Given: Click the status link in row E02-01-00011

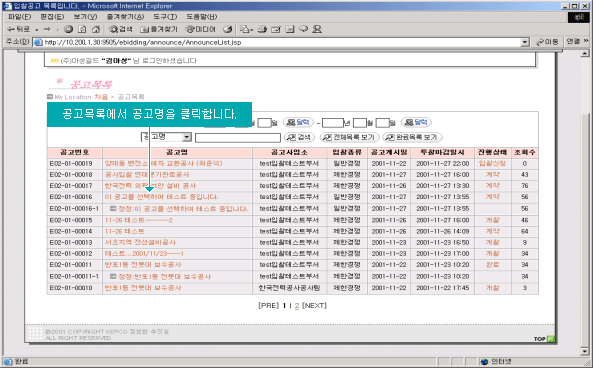Looking at the screenshot, I should coord(492,265).
